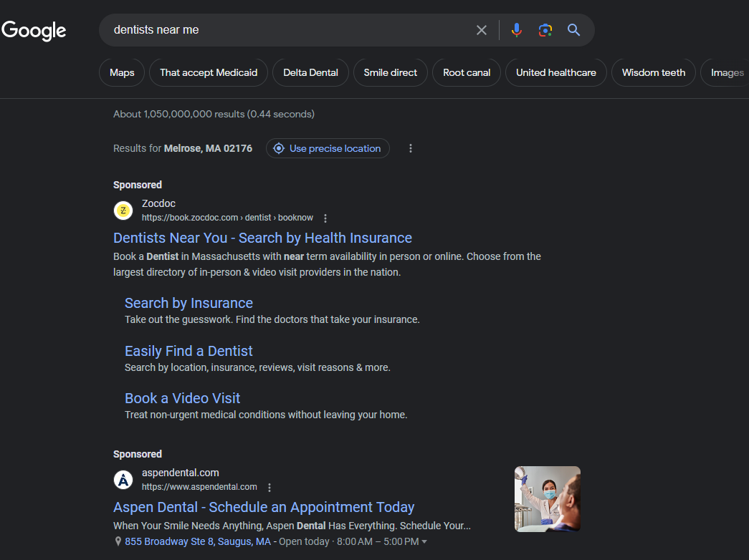Click the map pin icon by Saugus address

[118, 541]
